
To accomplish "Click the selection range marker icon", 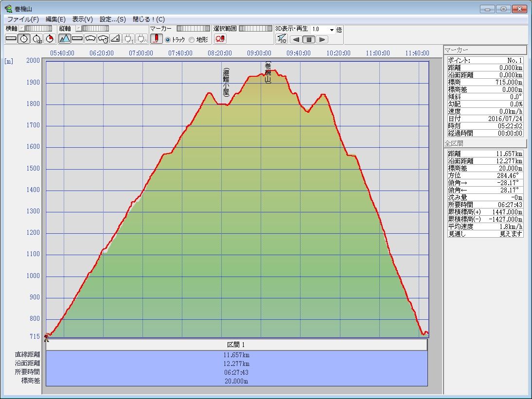I will (x=220, y=39).
